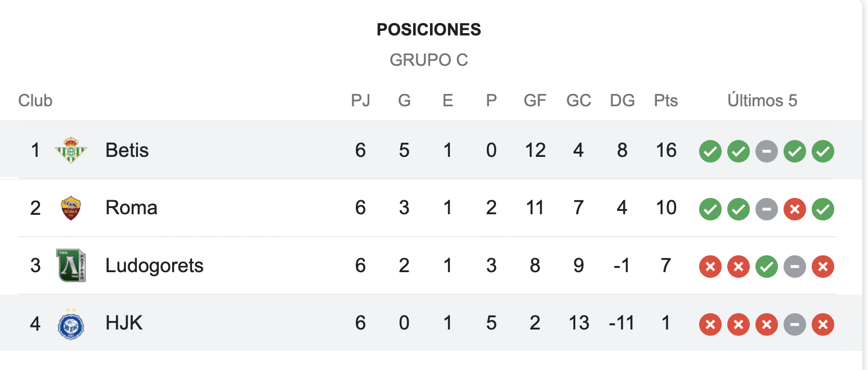Open the Betis team name link
The width and height of the screenshot is (868, 370).
[127, 150]
